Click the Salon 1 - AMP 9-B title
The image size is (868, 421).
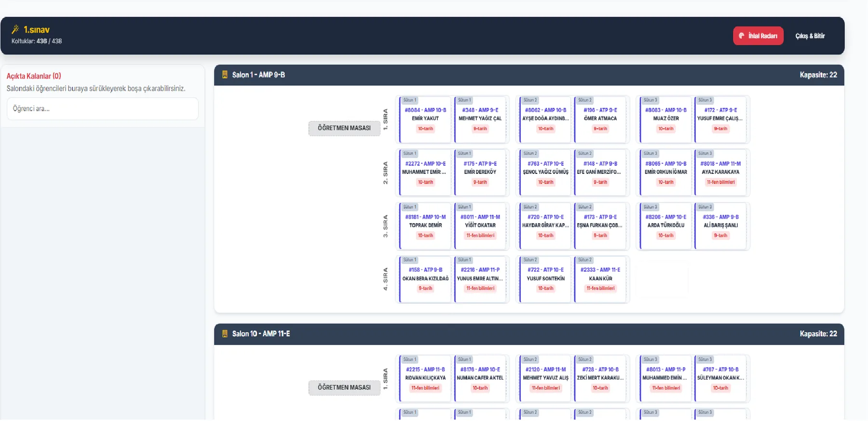[258, 75]
